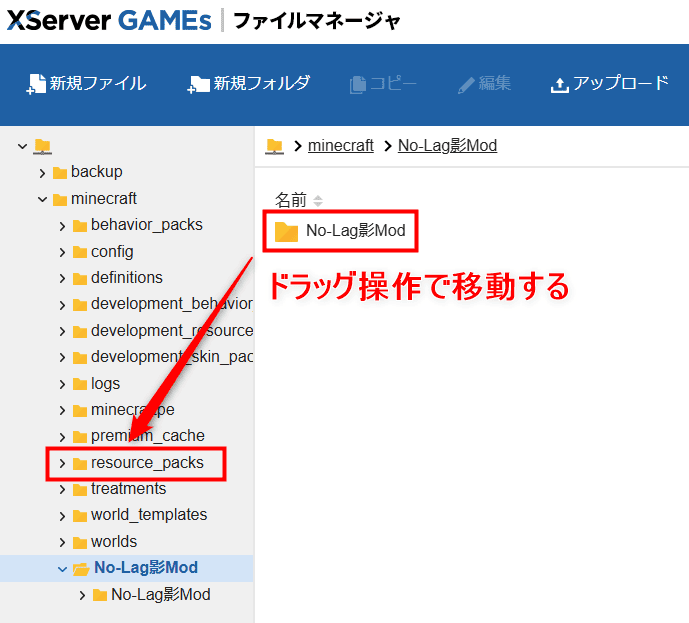This screenshot has width=689, height=623.
Task: Select the No-Lag影Mod folder icon in file list
Action: 287,232
